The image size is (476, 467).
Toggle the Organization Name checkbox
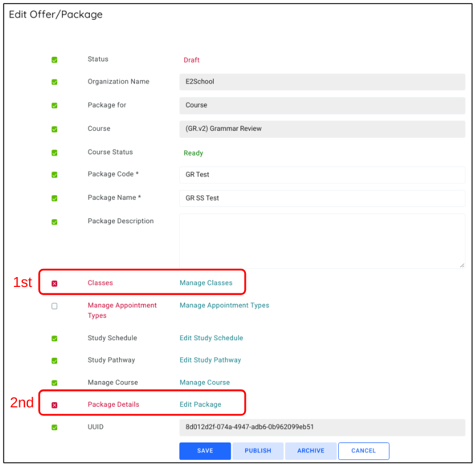[54, 82]
